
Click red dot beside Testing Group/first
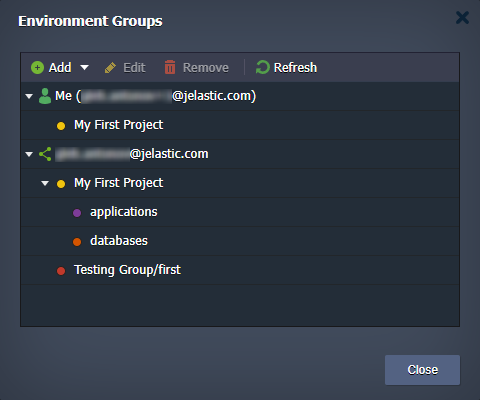[61, 271]
